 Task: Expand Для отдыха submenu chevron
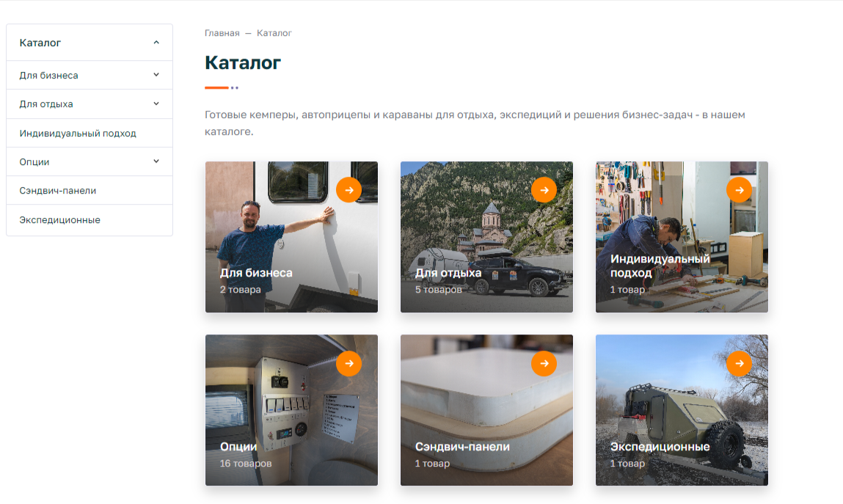(156, 103)
